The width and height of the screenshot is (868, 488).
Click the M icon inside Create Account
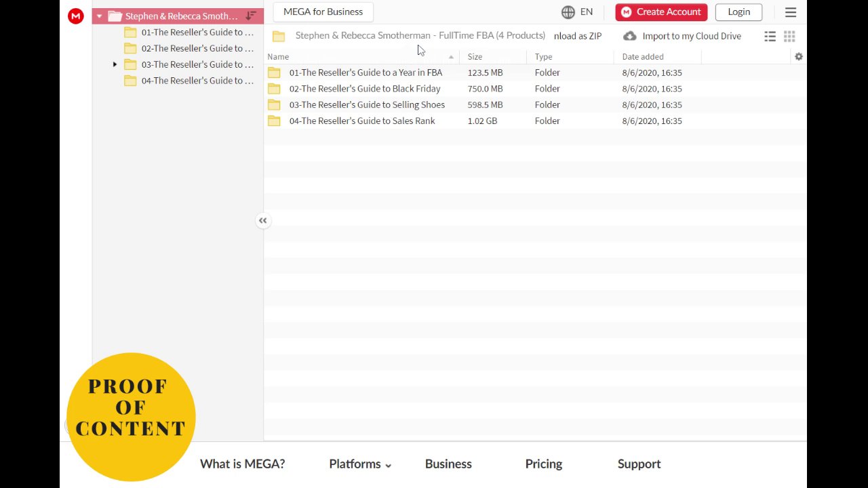pos(626,12)
